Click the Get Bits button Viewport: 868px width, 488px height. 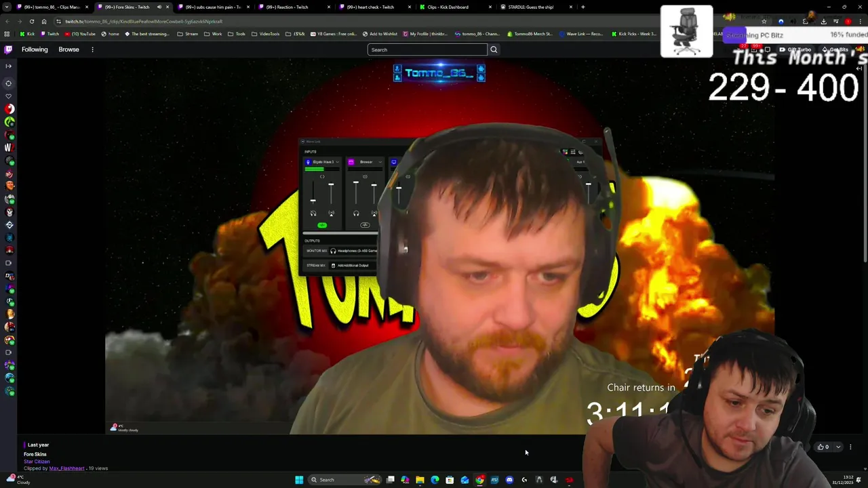pyautogui.click(x=835, y=49)
